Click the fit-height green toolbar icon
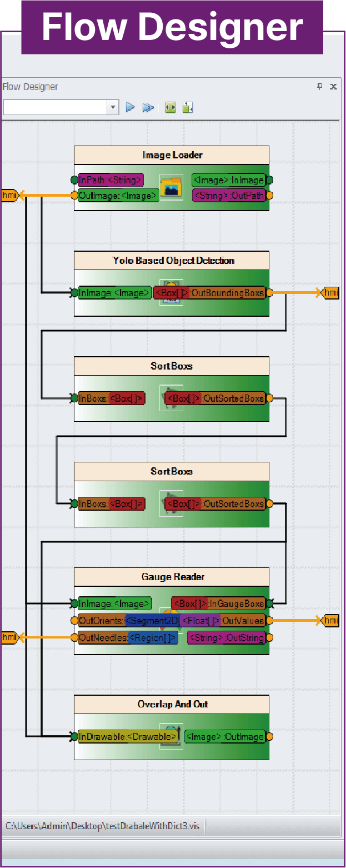The height and width of the screenshot is (868, 346). (x=187, y=107)
